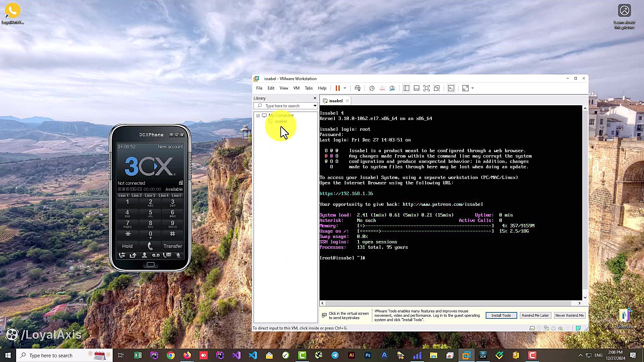Toggle the microphone mute icon in 3CXPhone
Viewport: 644px width, 362px height.
[178, 255]
